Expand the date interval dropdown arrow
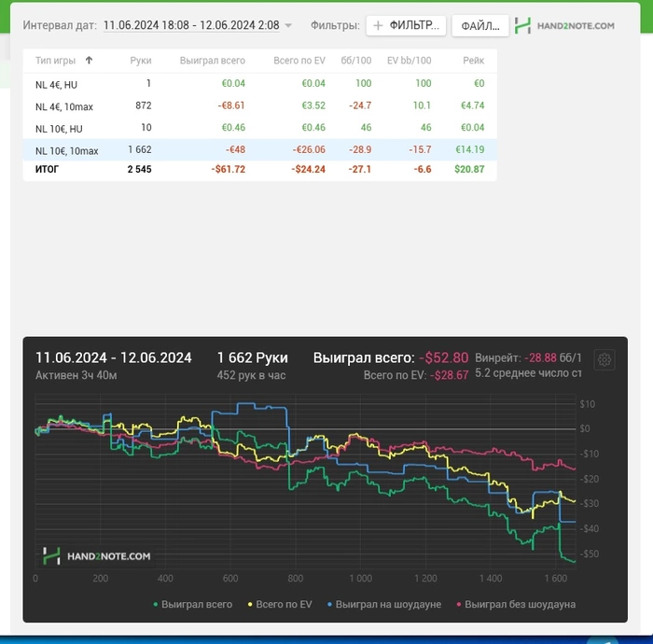653x644 pixels. click(x=288, y=26)
